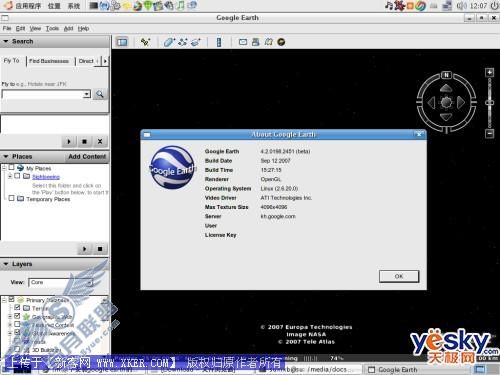Switch to the Find Businesses tab
The image size is (500, 375).
(49, 61)
